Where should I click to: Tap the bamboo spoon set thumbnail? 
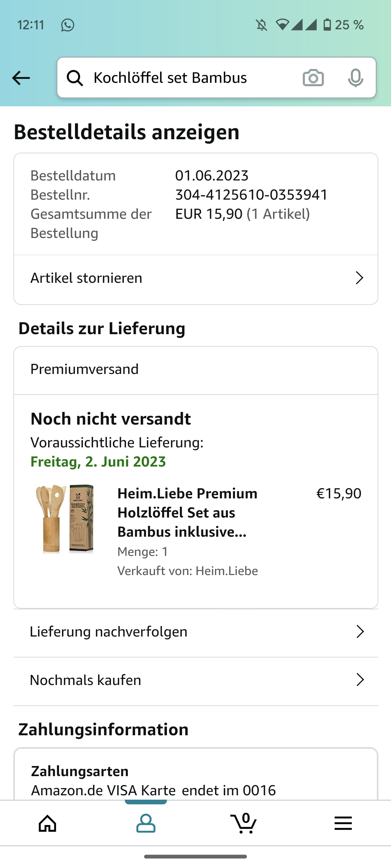tap(65, 519)
